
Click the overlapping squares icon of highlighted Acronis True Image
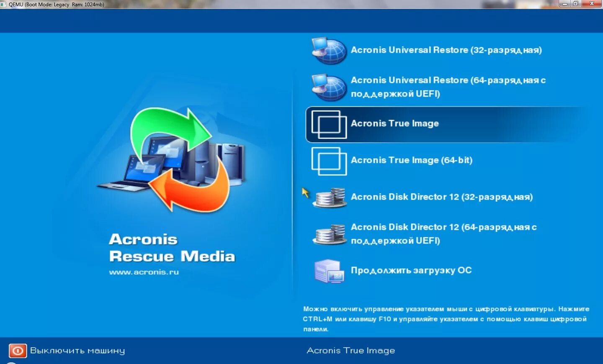click(329, 124)
